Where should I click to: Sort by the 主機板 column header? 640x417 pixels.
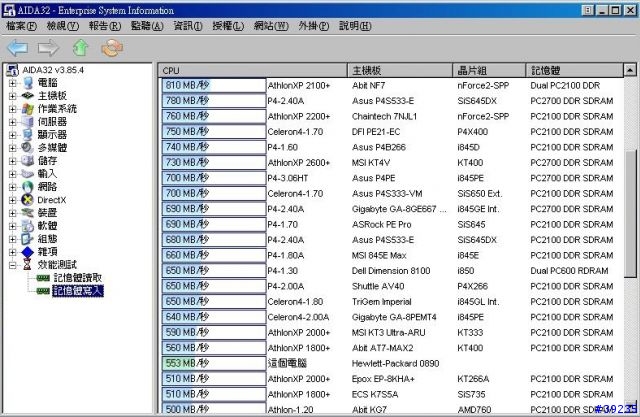click(400, 71)
